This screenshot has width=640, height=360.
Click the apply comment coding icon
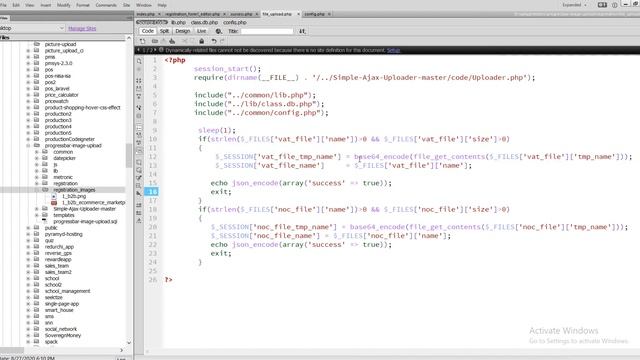139,162
